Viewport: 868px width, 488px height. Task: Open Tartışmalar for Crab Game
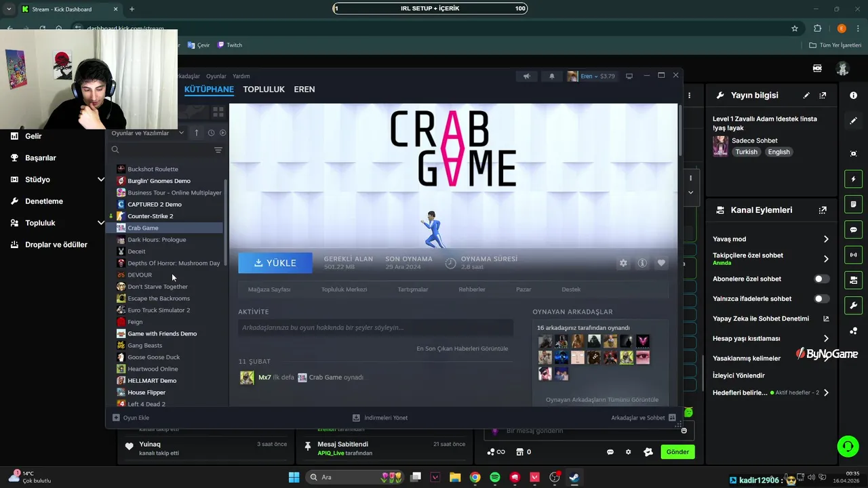[x=413, y=289]
